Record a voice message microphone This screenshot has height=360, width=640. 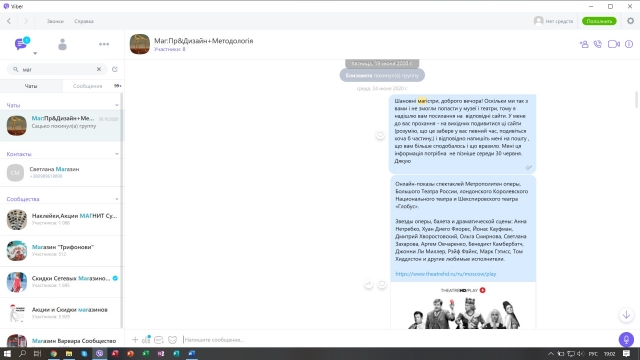coord(626,339)
